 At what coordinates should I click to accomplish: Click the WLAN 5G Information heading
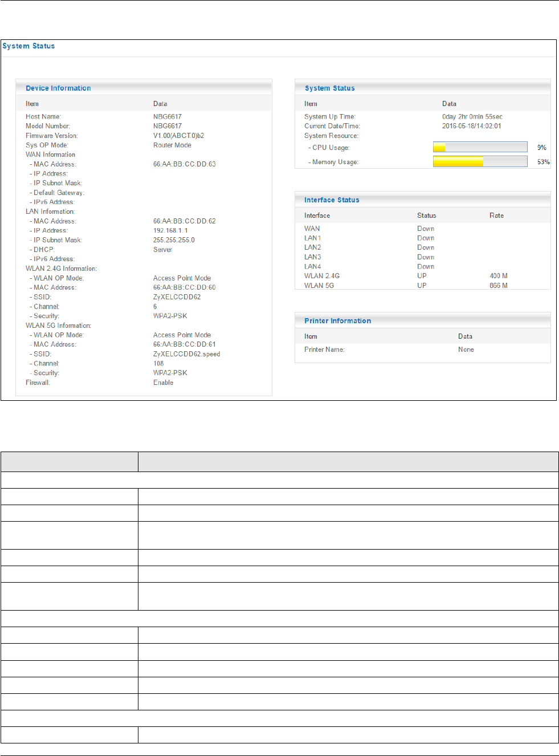pyautogui.click(x=58, y=326)
